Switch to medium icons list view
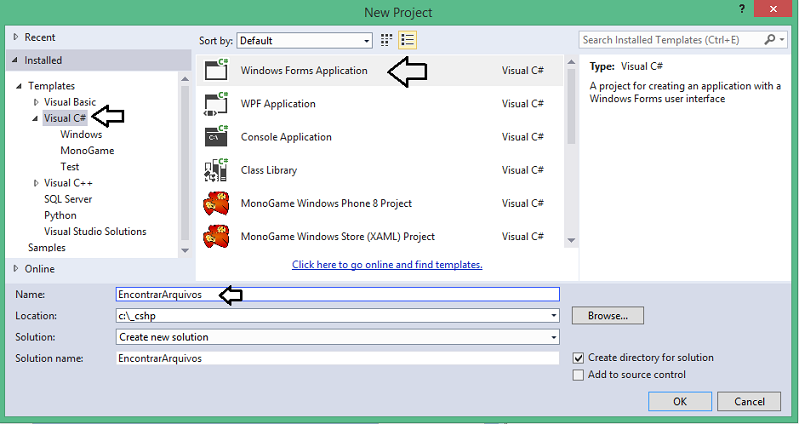799x424 pixels. click(x=408, y=40)
